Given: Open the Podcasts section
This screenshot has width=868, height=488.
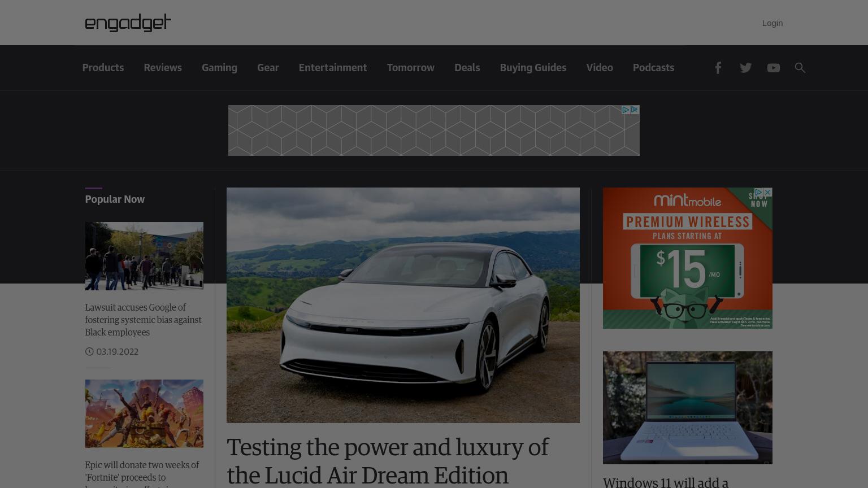Looking at the screenshot, I should pos(653,68).
